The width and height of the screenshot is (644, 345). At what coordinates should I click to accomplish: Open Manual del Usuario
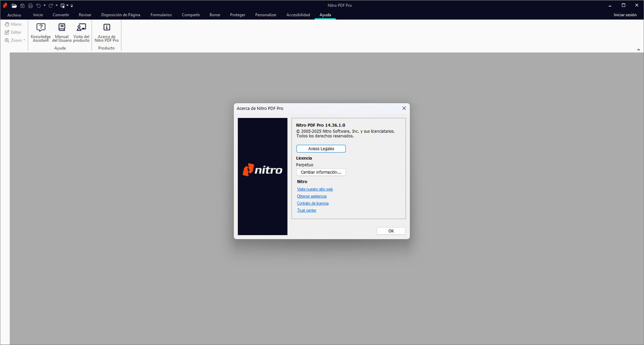[x=62, y=33]
